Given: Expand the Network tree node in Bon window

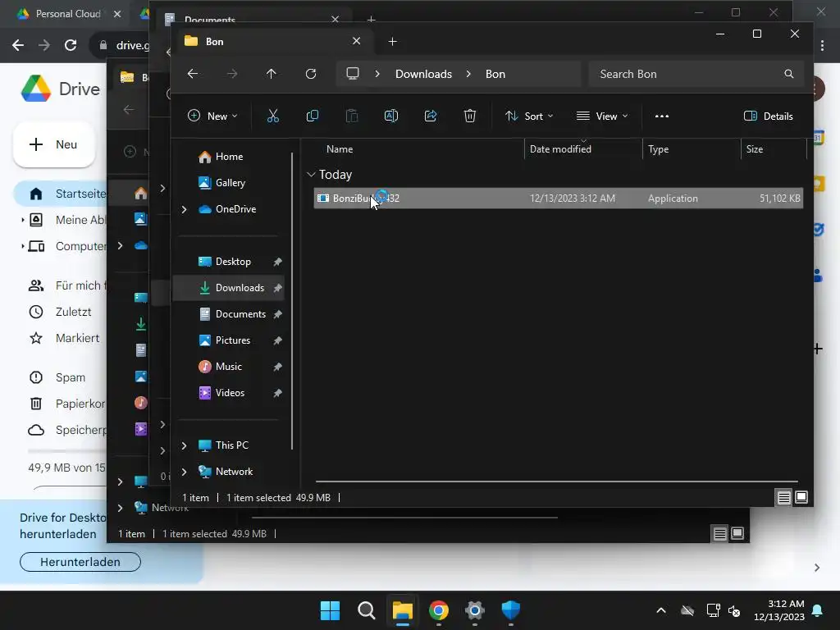Looking at the screenshot, I should pyautogui.click(x=185, y=472).
